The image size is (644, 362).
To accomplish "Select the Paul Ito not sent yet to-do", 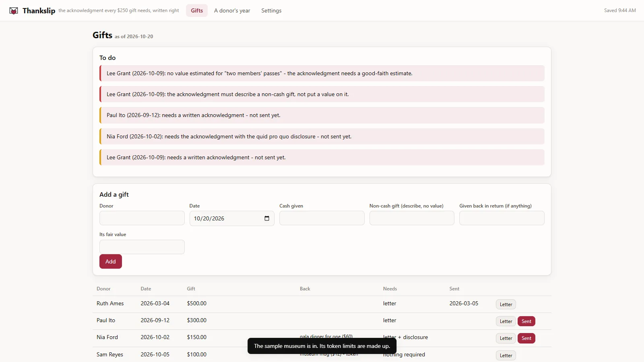I will point(322,115).
